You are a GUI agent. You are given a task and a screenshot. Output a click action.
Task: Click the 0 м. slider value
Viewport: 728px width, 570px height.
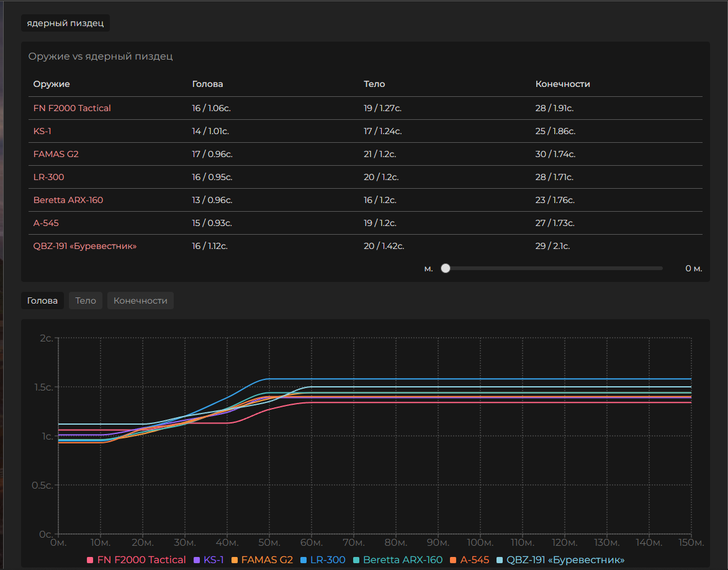694,268
